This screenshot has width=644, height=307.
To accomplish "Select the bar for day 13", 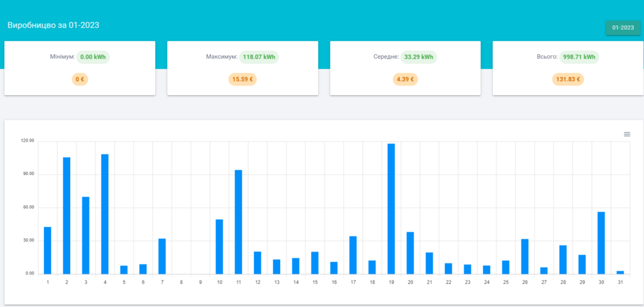I will (276, 266).
